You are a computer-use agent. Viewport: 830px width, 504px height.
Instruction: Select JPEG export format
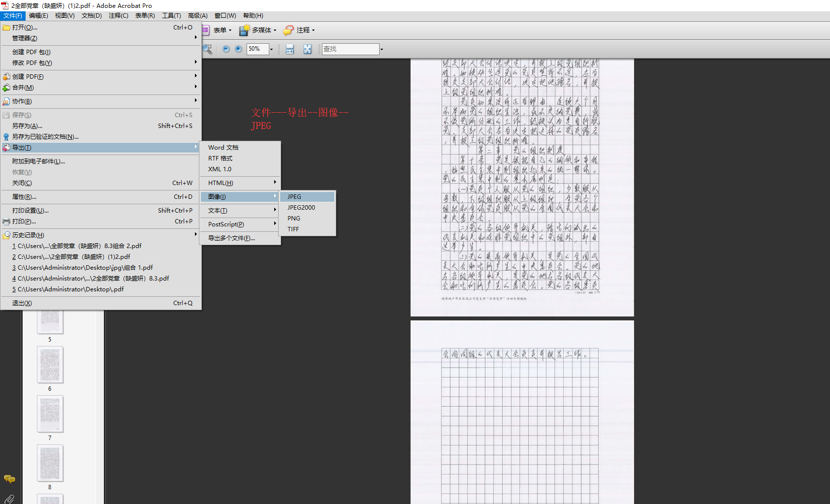pos(307,196)
